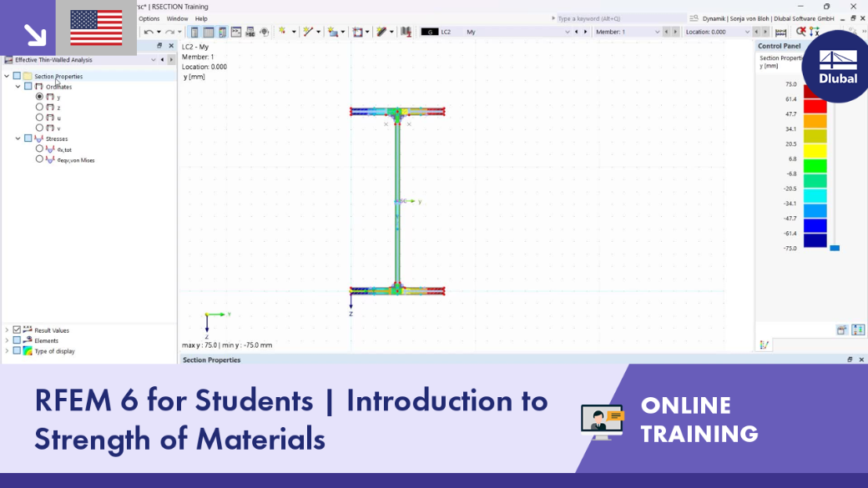The image size is (868, 488).
Task: Open the Effective Thin-Walled Analysis dropdown
Action: pyautogui.click(x=154, y=60)
